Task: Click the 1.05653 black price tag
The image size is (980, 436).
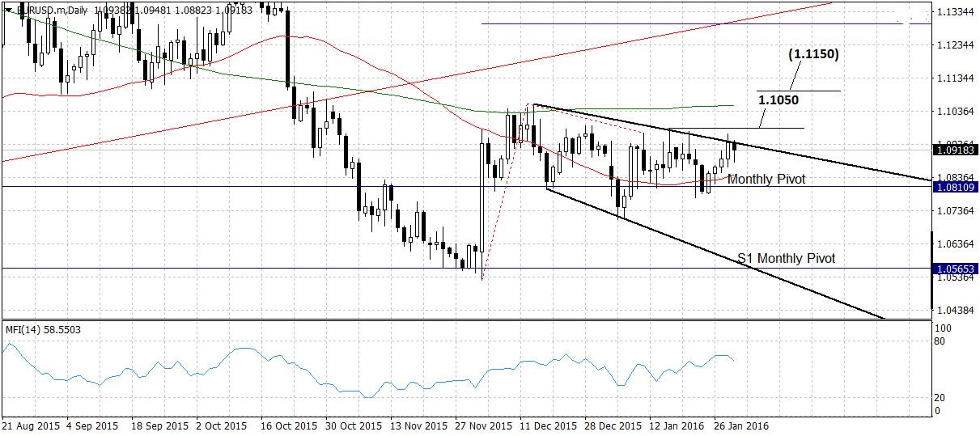Action: [x=956, y=268]
